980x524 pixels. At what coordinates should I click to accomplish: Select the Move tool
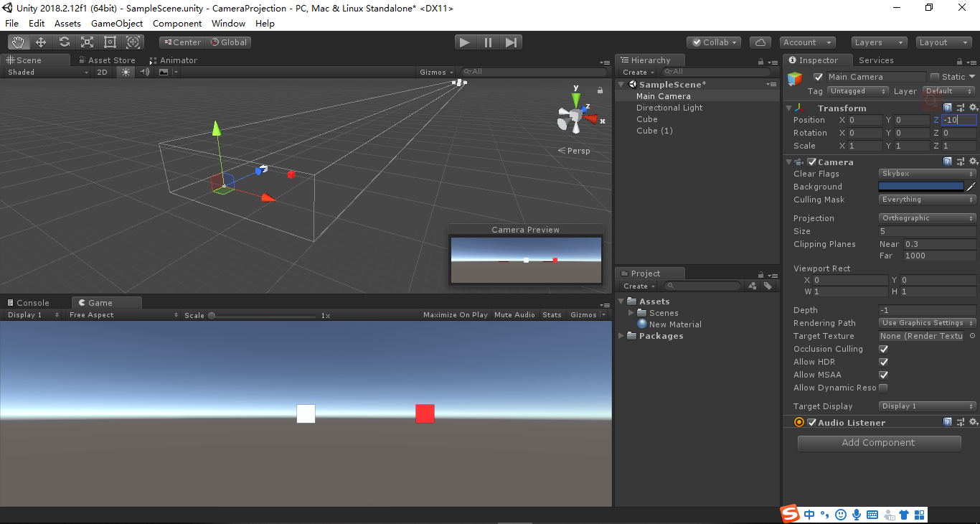coord(41,42)
